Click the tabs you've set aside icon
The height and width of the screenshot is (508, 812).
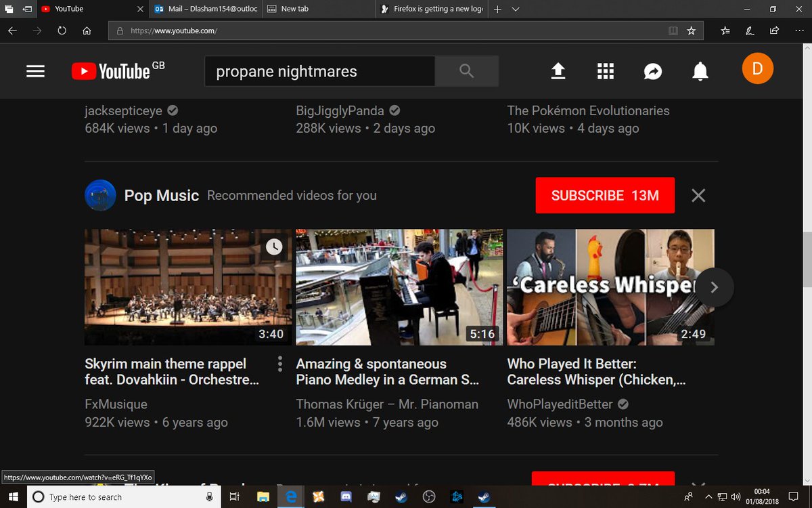9,9
